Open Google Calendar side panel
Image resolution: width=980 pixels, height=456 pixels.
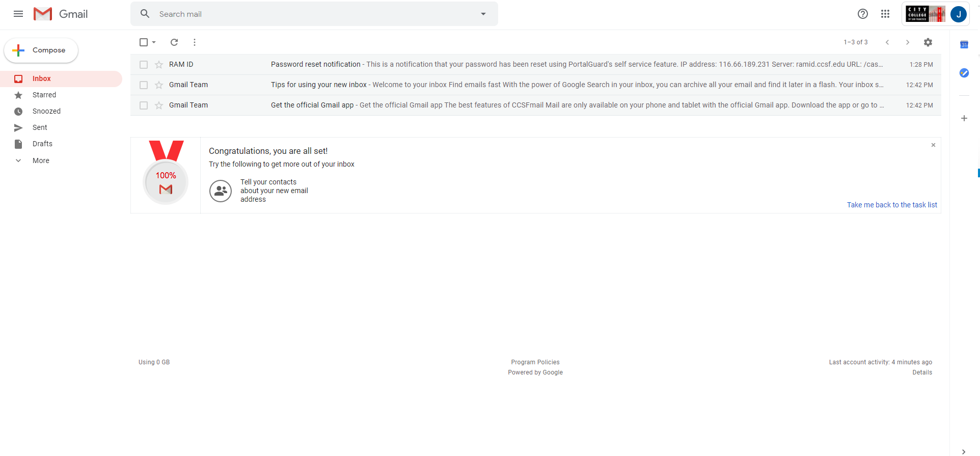964,45
